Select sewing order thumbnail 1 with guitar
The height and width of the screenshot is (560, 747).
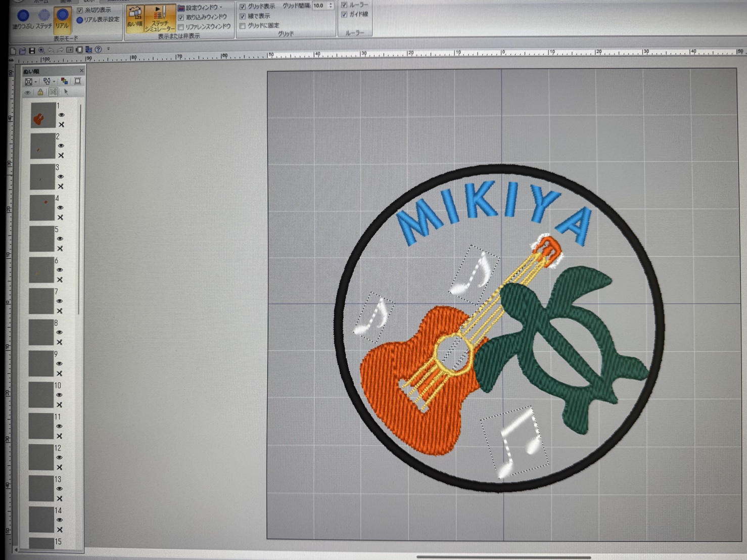click(43, 115)
